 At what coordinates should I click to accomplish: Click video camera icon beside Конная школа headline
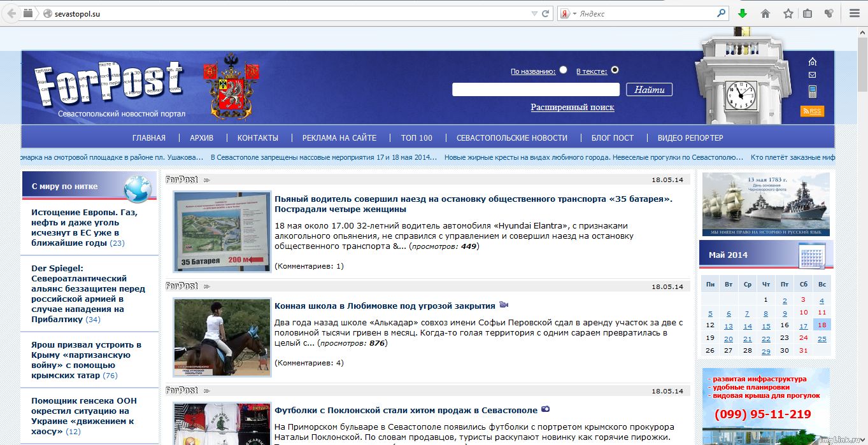[504, 305]
